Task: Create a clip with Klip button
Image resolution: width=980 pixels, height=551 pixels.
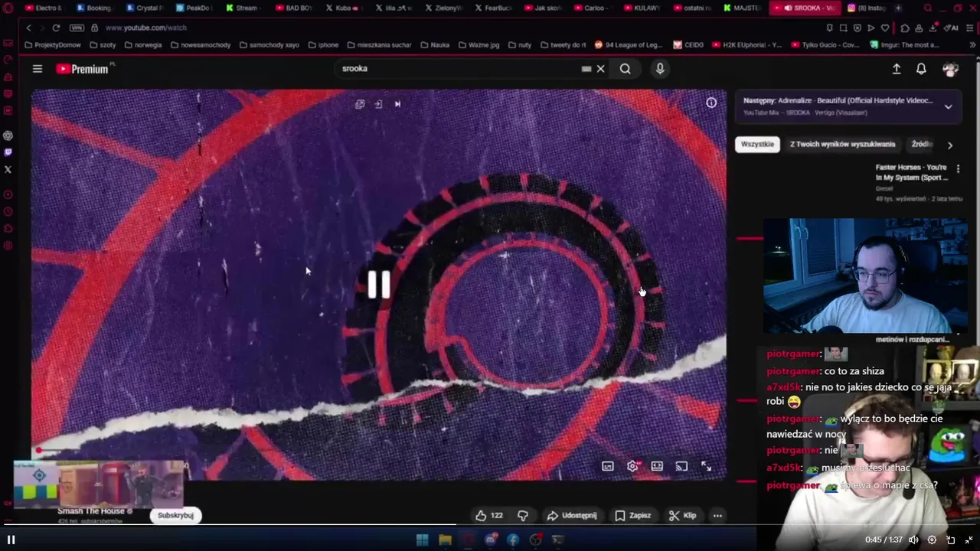Action: pyautogui.click(x=682, y=516)
